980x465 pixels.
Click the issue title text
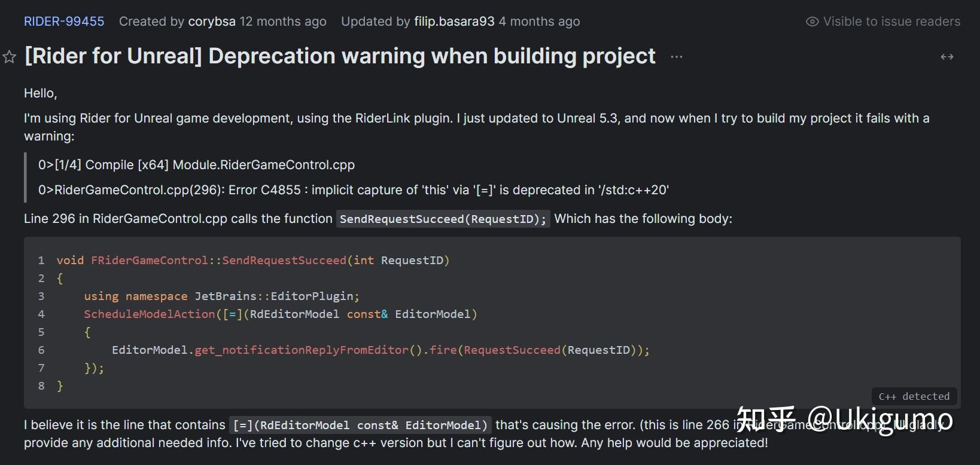tap(340, 56)
